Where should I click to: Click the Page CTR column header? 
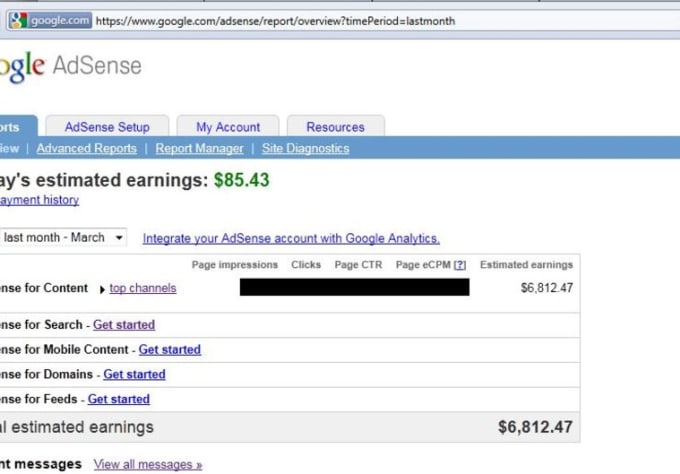(358, 265)
